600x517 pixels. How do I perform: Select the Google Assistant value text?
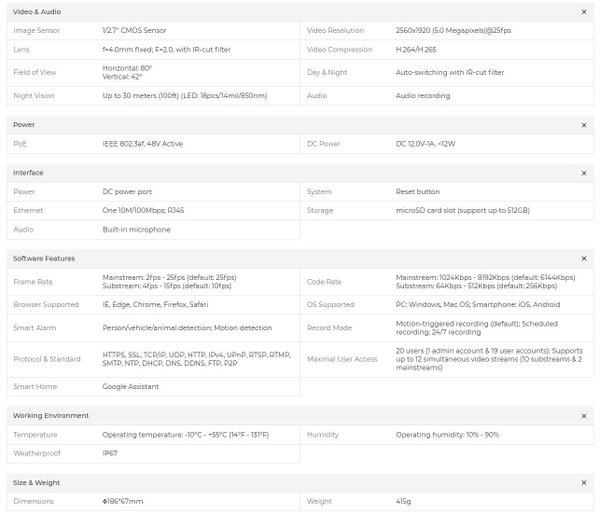[130, 386]
